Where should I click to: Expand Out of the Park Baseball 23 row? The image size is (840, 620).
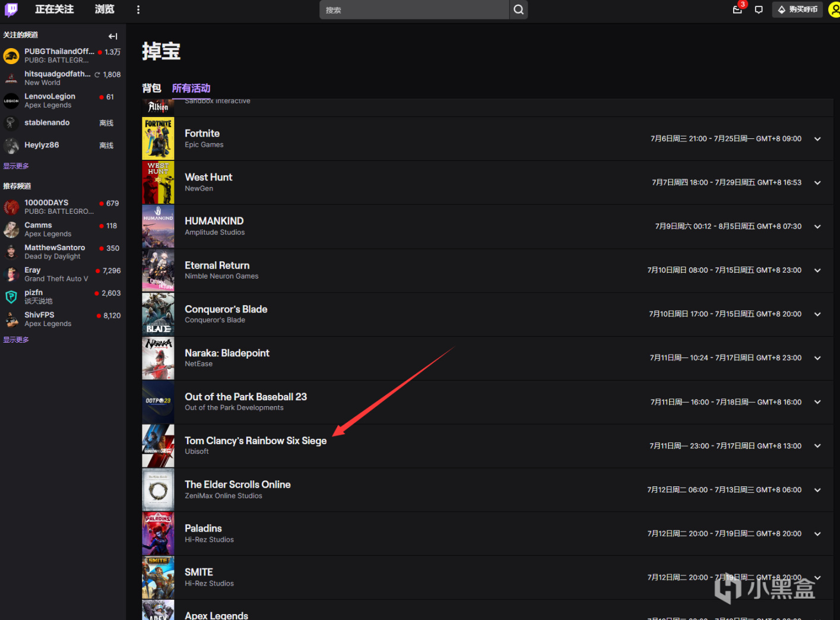point(817,402)
